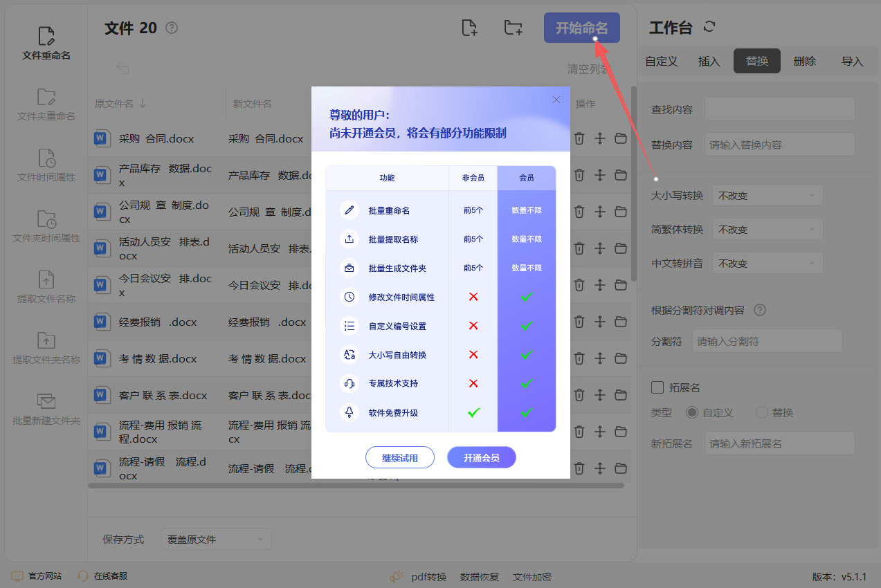The image size is (881, 588).
Task: Click move icon for 今日会议安 排.docx row
Action: click(x=600, y=285)
